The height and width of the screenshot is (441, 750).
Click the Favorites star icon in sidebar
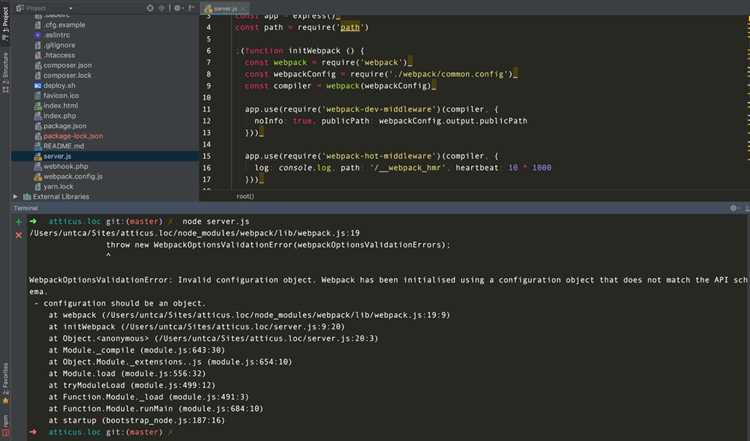point(5,401)
